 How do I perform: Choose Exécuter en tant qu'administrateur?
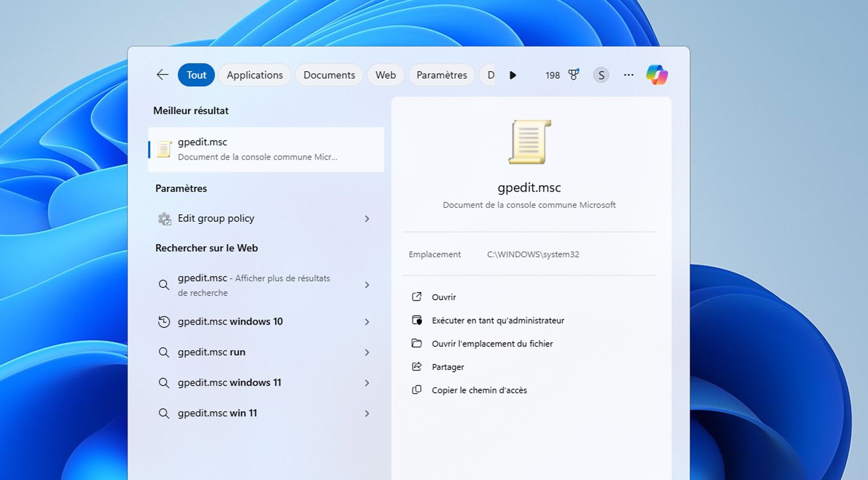click(498, 320)
